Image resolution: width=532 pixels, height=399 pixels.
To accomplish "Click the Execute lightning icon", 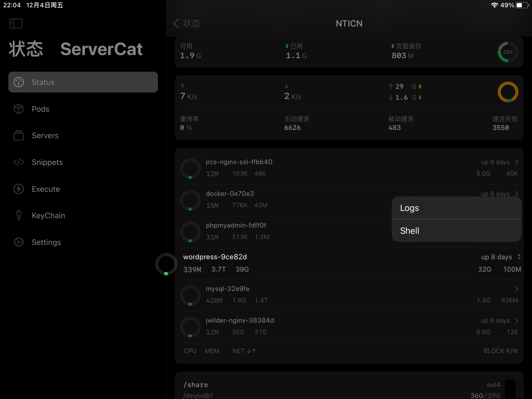I will pos(19,189).
